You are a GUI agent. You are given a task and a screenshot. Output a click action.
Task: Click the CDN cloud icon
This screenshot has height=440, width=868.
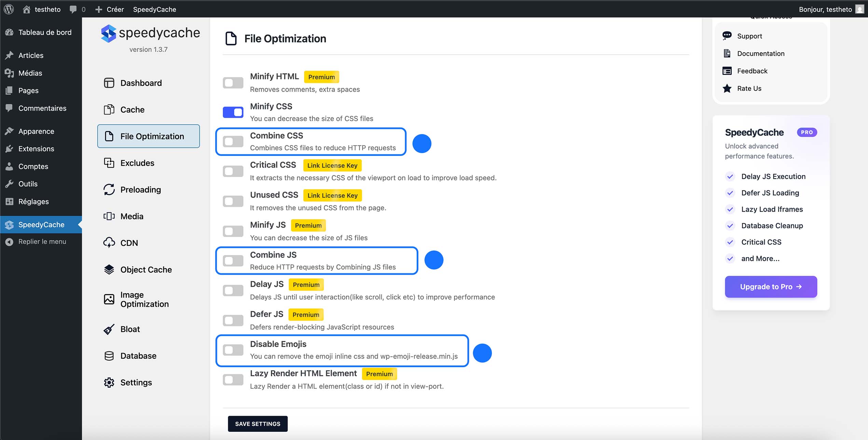click(109, 243)
